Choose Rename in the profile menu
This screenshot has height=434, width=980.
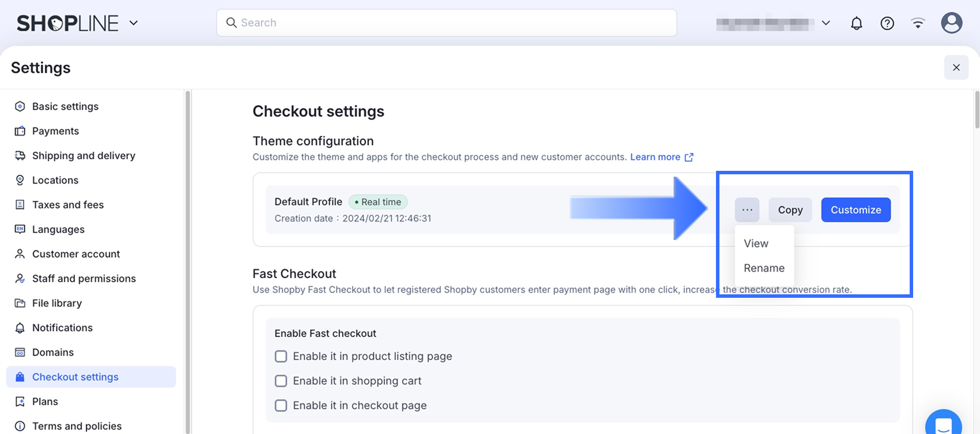[x=764, y=268]
